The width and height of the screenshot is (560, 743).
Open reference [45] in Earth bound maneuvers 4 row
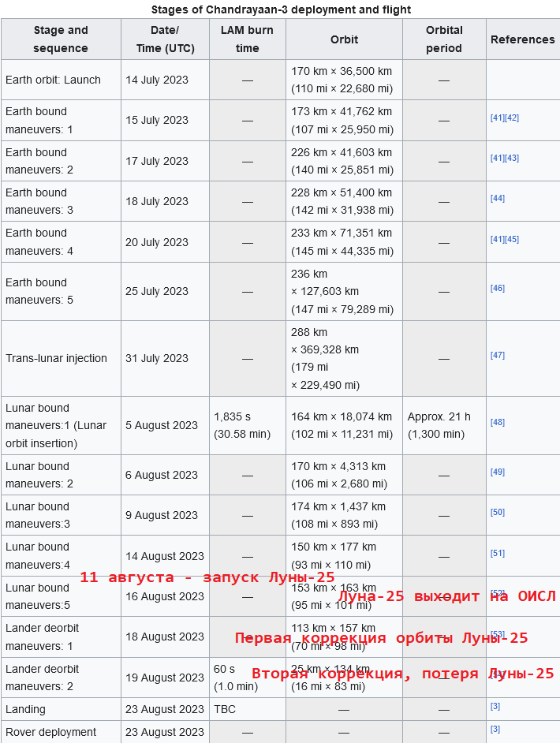[512, 239]
